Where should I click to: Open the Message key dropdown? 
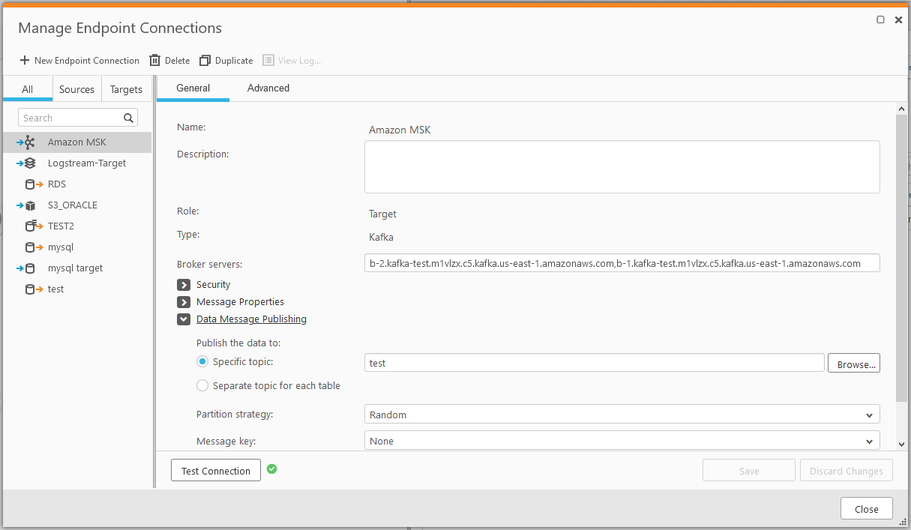pos(622,441)
